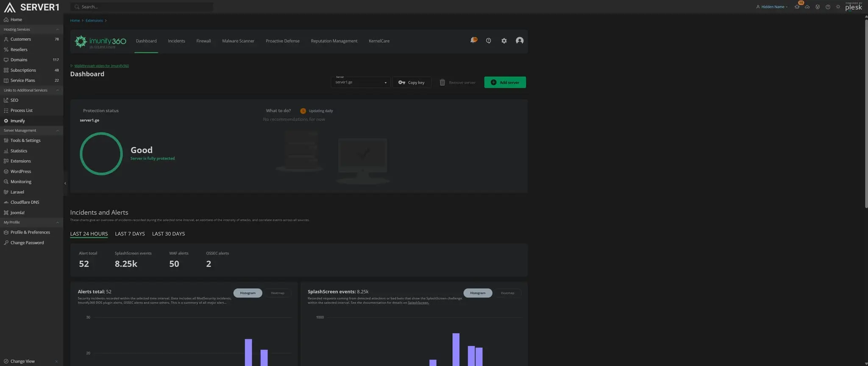Open the Server selection dropdown
The width and height of the screenshot is (868, 366).
(x=361, y=82)
